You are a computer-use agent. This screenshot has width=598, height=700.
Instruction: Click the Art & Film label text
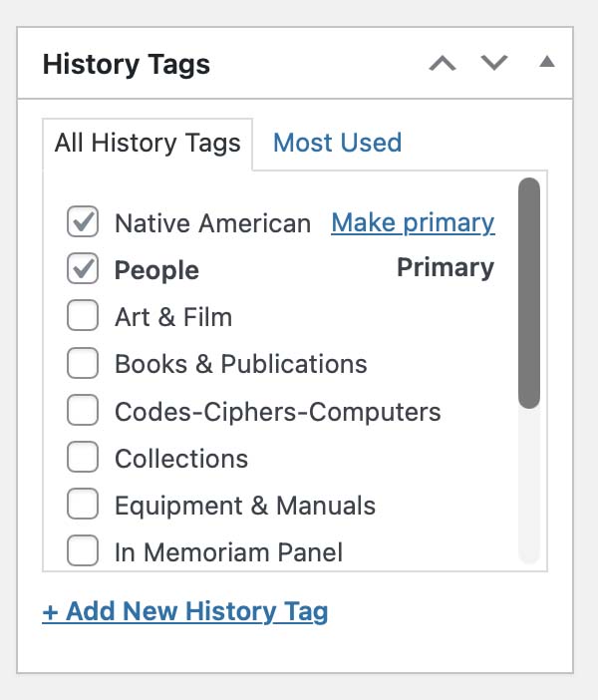click(173, 317)
